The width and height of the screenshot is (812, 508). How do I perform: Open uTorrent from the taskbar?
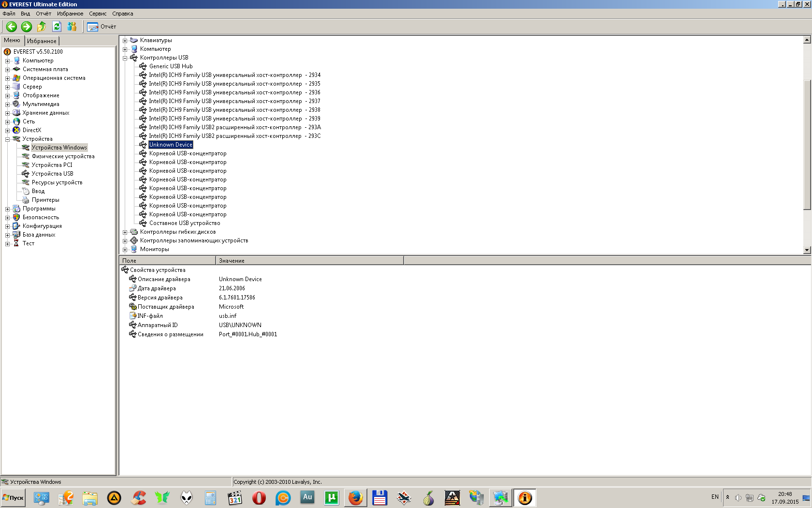pos(332,498)
